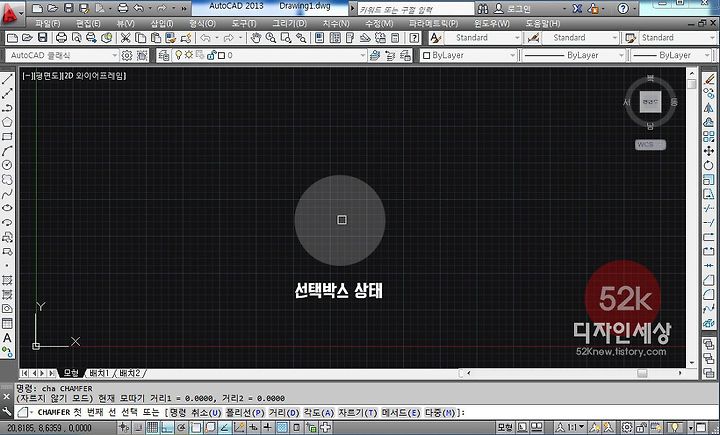Toggle Object Snap in status bar
This screenshot has height=435, width=720.
pyautogui.click(x=196, y=428)
